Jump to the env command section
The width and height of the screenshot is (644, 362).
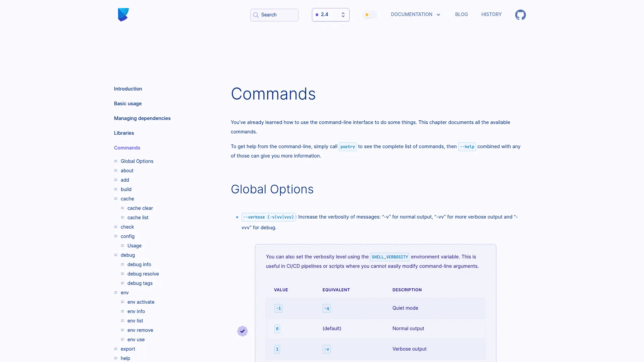click(125, 293)
